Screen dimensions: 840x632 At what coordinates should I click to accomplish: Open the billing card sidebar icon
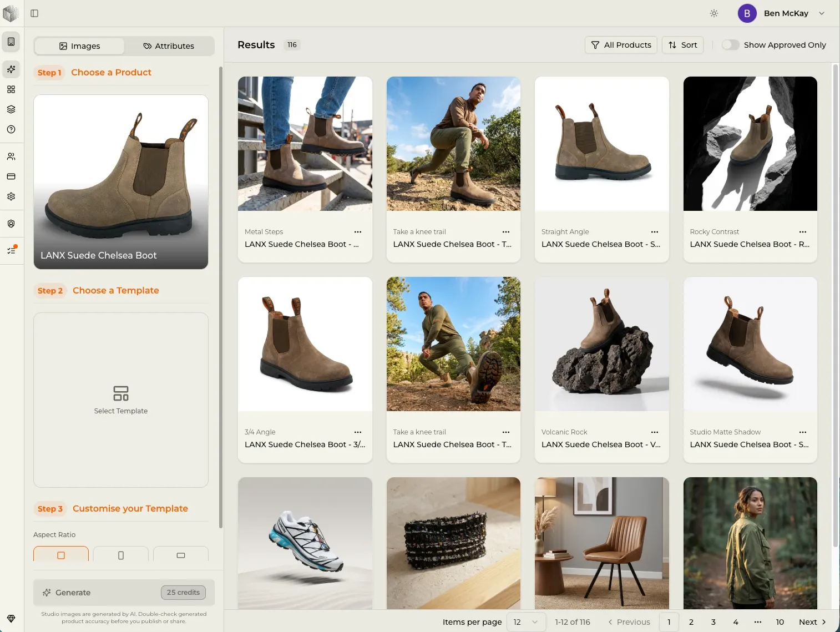(x=11, y=176)
